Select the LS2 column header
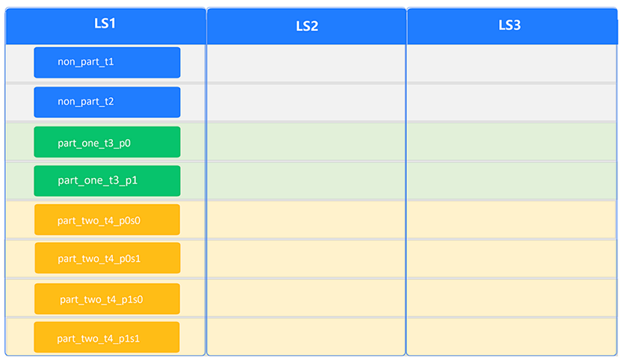Image resolution: width=624 pixels, height=364 pixels. tap(306, 26)
